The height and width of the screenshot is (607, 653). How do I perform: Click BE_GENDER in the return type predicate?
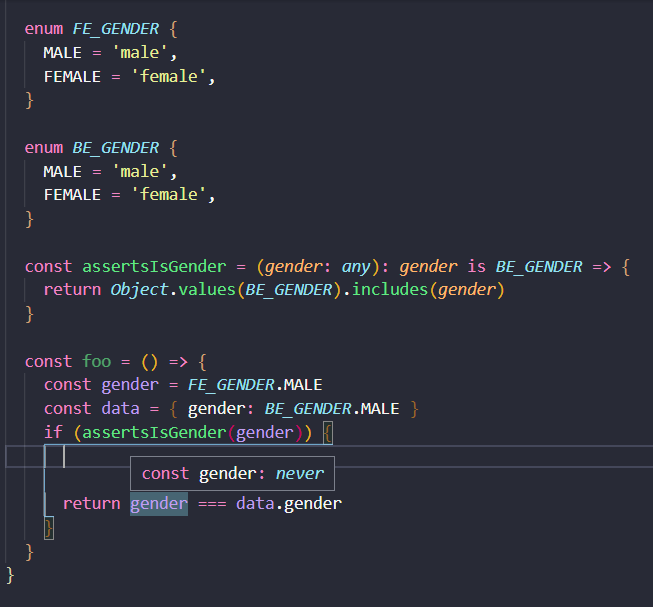click(539, 266)
